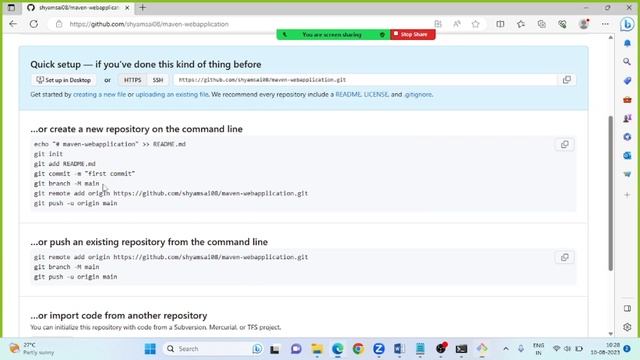Select the HTTPS protocol option
The height and width of the screenshot is (360, 640).
point(133,80)
